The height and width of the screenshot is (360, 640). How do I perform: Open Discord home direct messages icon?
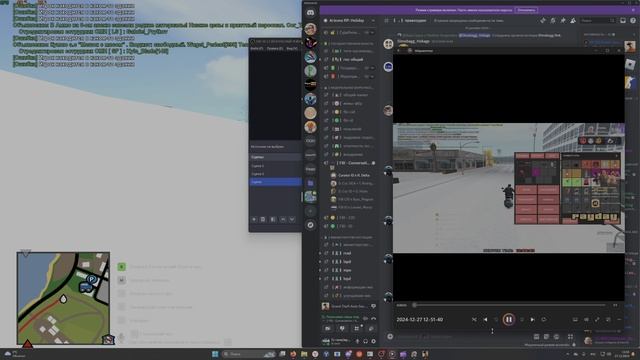click(x=310, y=13)
